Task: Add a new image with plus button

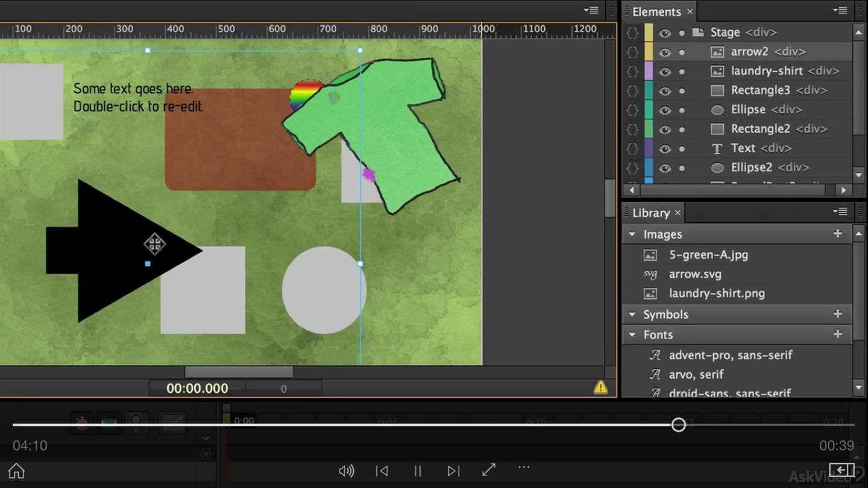Action: (837, 234)
